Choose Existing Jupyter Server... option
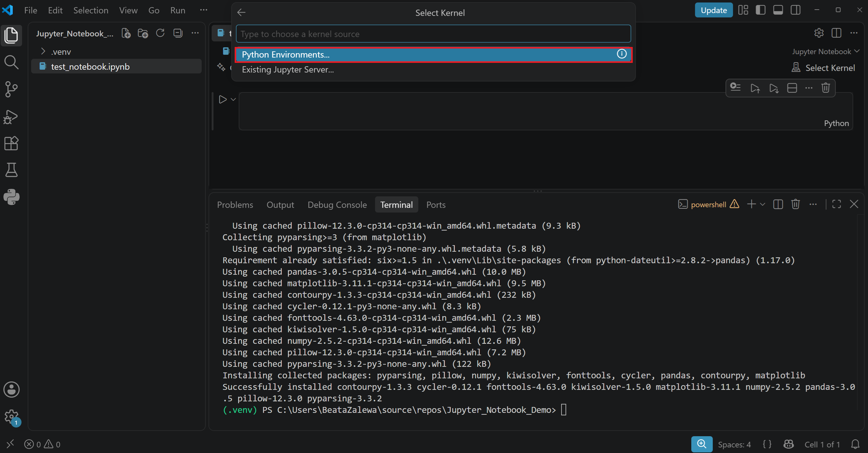This screenshot has height=453, width=868. [x=433, y=69]
